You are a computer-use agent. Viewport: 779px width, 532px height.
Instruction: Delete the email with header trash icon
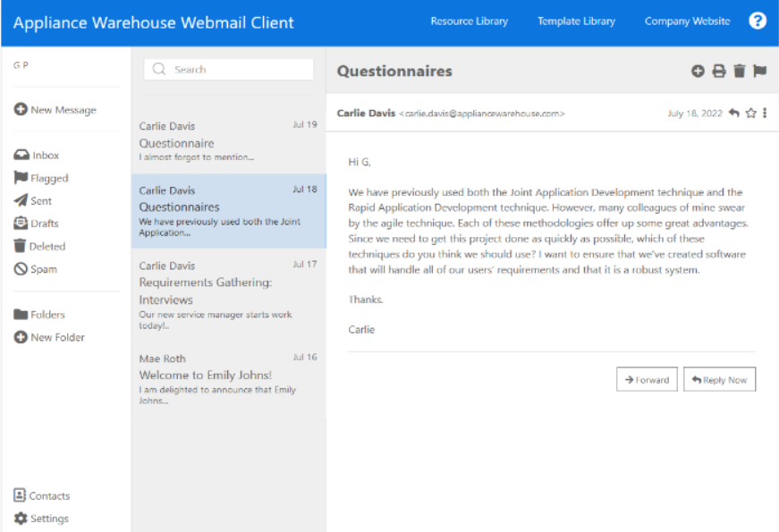740,71
